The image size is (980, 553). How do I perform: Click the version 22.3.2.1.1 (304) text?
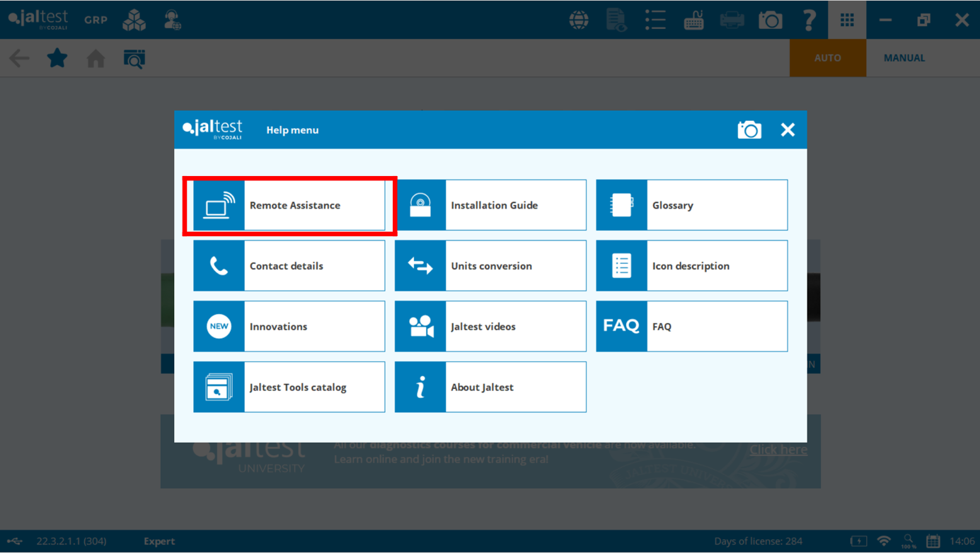point(71,541)
